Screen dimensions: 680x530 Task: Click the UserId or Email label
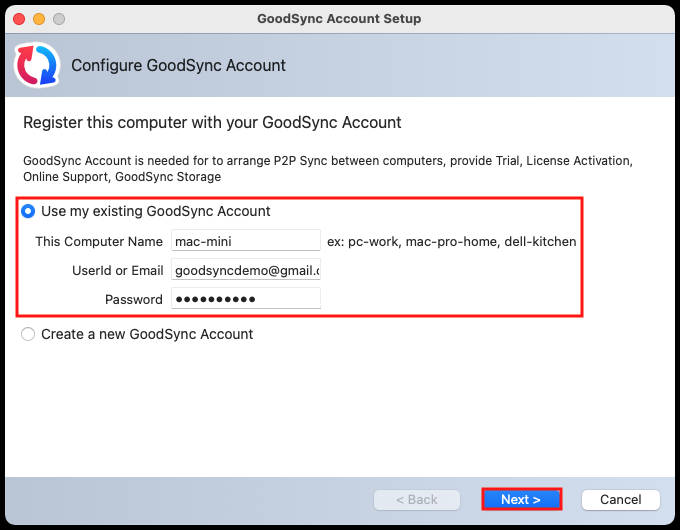117,270
